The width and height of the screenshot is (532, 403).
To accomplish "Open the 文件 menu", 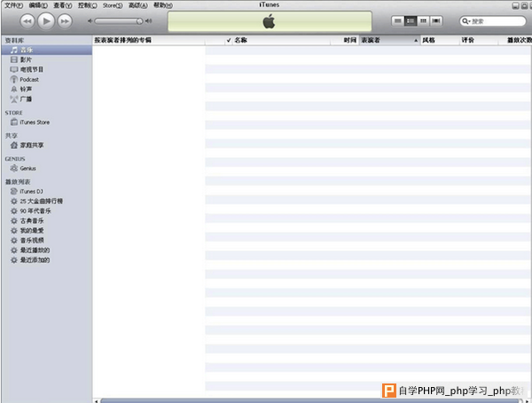I will tap(13, 5).
